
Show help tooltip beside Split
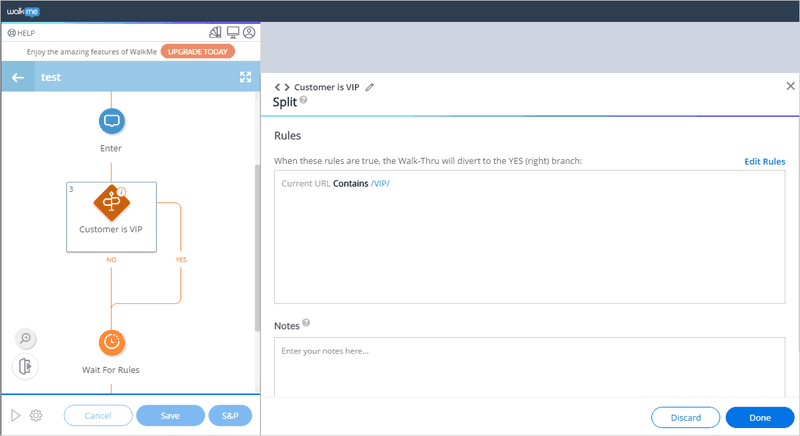(x=304, y=100)
